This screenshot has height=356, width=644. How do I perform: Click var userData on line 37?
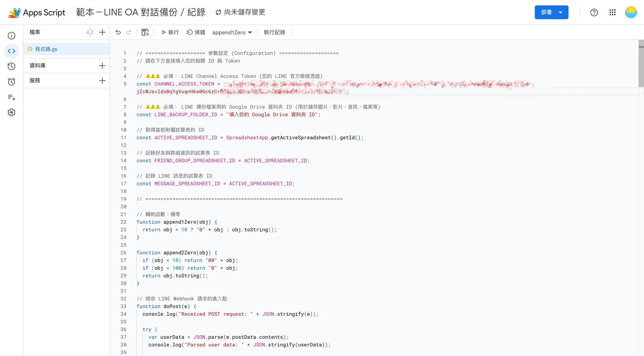point(166,337)
